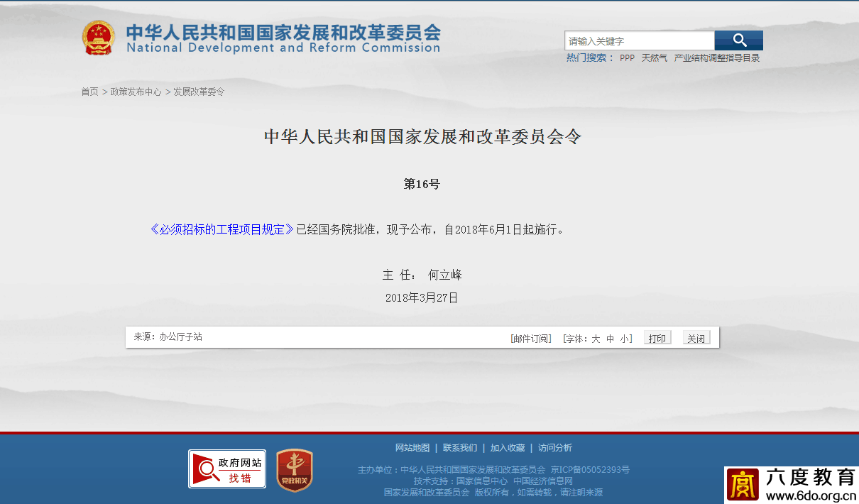Open the 政府网站找错 error report badge
859x504 pixels.
(227, 469)
